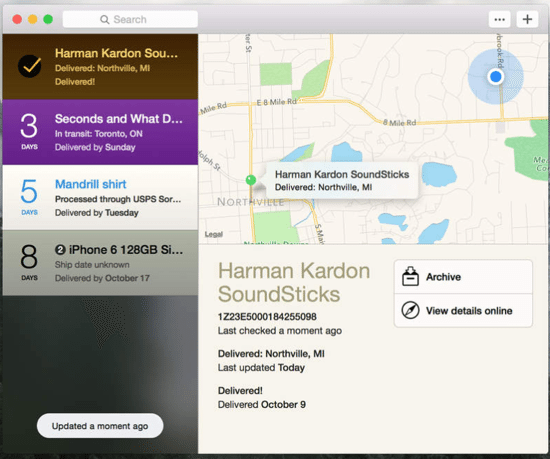Click the 8 days countdown number

click(29, 257)
